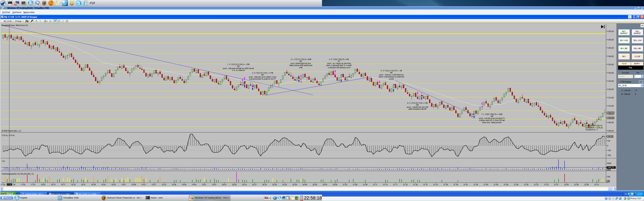Viewport: 644px width, 201px height.
Task: Open the Nápověda menu
Action: (29, 12)
